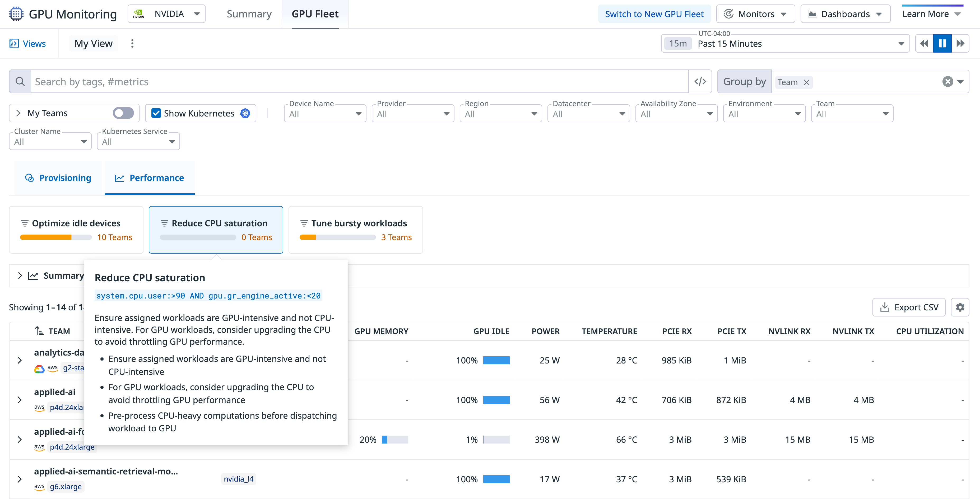980x499 pixels.
Task: Expand the applied-ai team row
Action: (20, 400)
